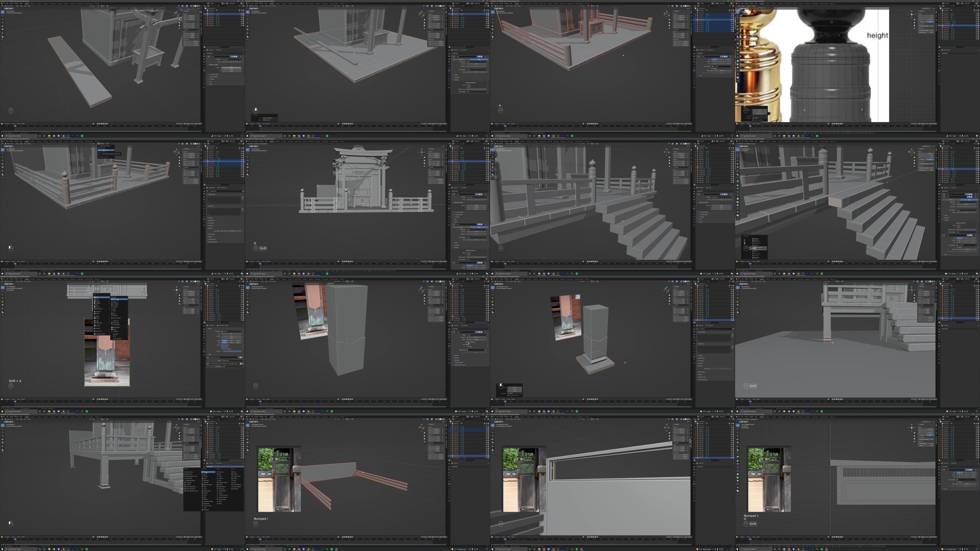Click the reference image file path field

tap(224, 364)
